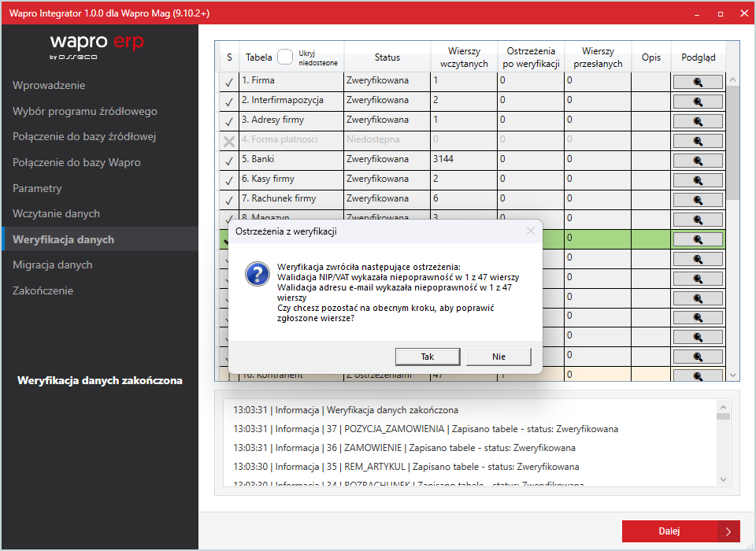The image size is (756, 551).
Task: Open preview for Kasy firmy table
Action: [x=698, y=179]
